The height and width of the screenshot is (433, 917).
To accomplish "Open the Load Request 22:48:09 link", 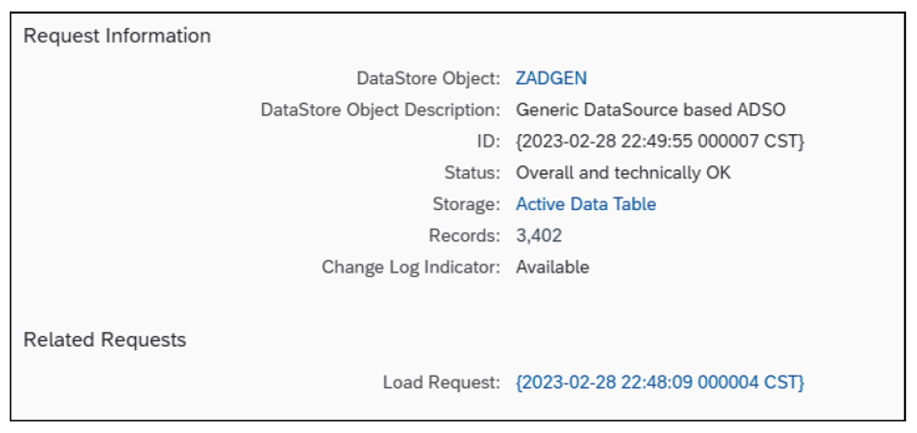I will [660, 382].
